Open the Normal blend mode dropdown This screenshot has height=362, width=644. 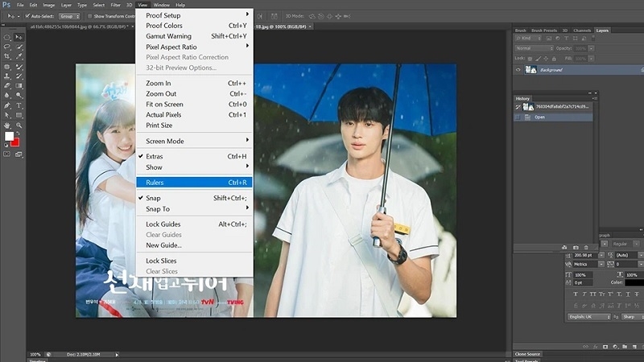534,48
